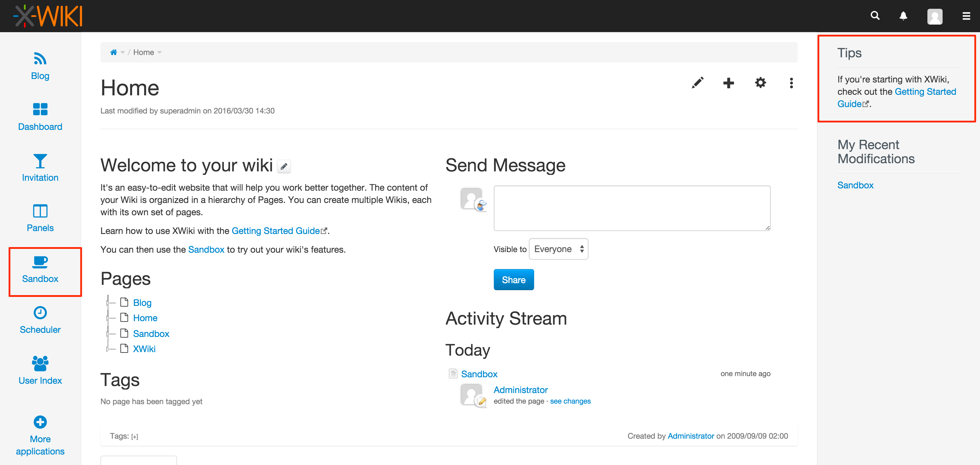Open more actions vertical dots menu

click(x=791, y=83)
